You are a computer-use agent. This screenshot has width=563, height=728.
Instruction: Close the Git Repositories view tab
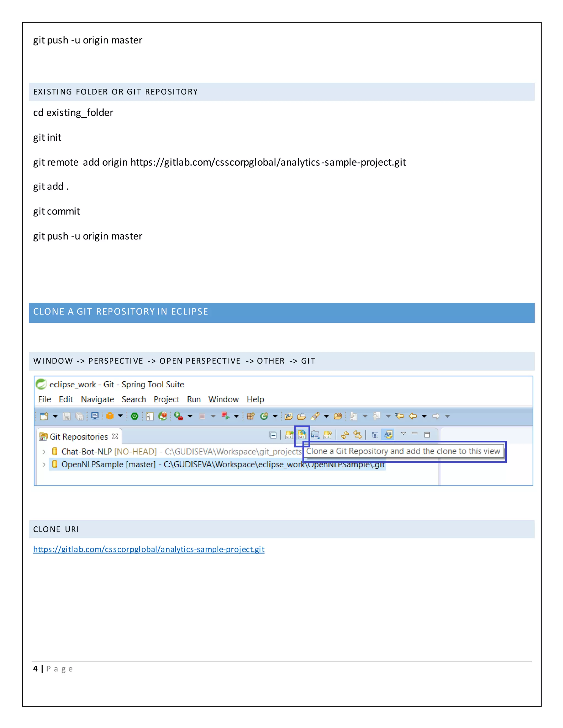(115, 436)
